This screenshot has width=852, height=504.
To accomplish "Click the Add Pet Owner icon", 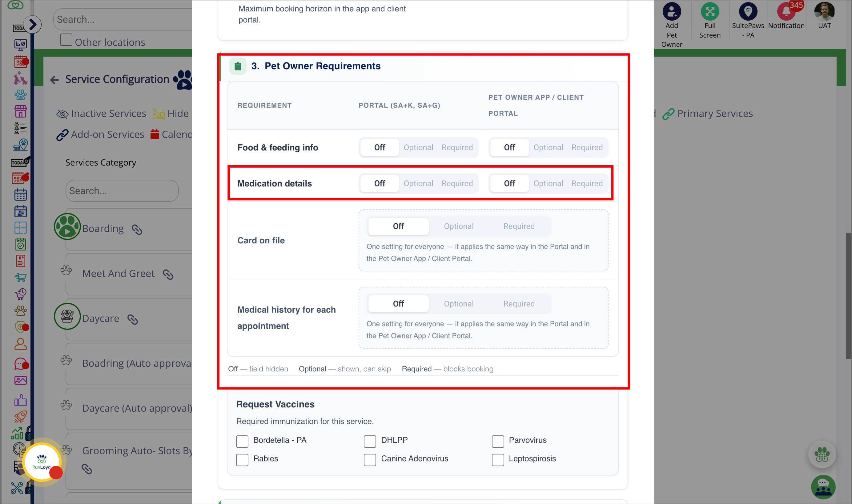I will point(671,12).
